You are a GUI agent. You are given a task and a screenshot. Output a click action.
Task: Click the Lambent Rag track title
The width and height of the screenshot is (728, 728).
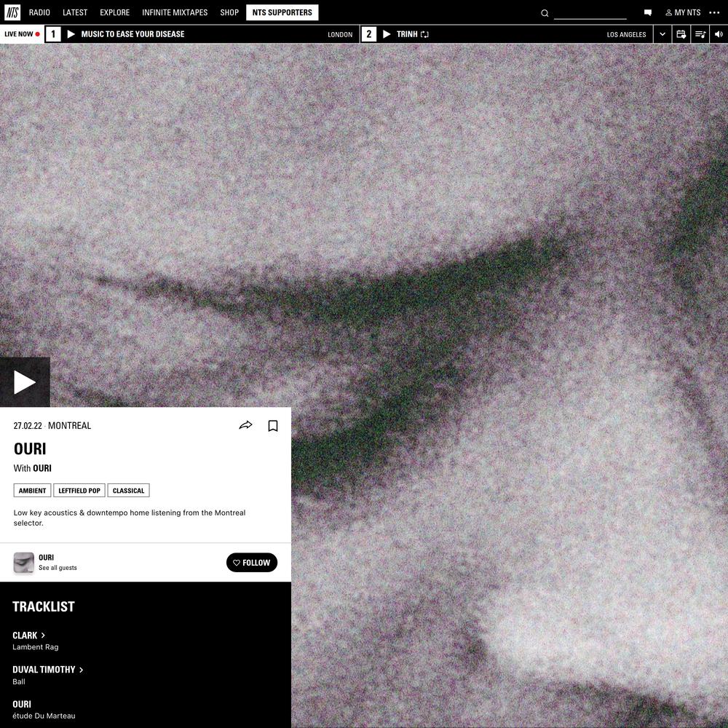pyautogui.click(x=35, y=646)
